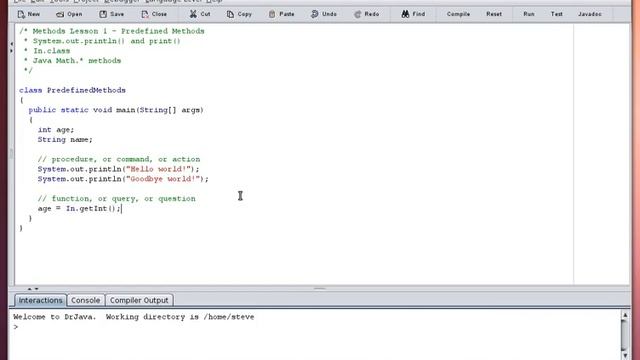Place cursor on 'int age;' line

coord(56,129)
